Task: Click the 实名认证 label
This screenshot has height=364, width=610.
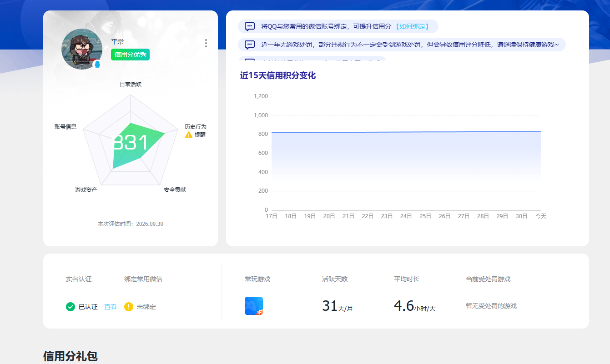Action: tap(79, 279)
